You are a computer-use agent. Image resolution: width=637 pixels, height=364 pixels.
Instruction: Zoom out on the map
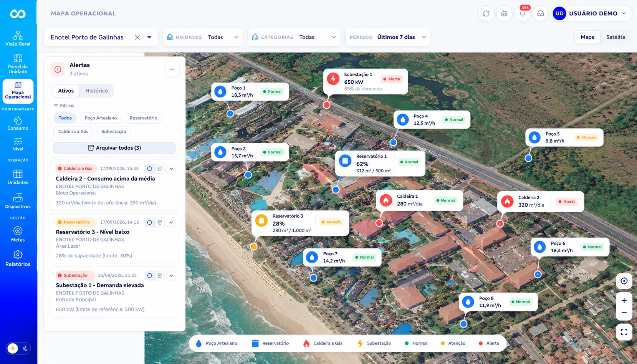(624, 313)
